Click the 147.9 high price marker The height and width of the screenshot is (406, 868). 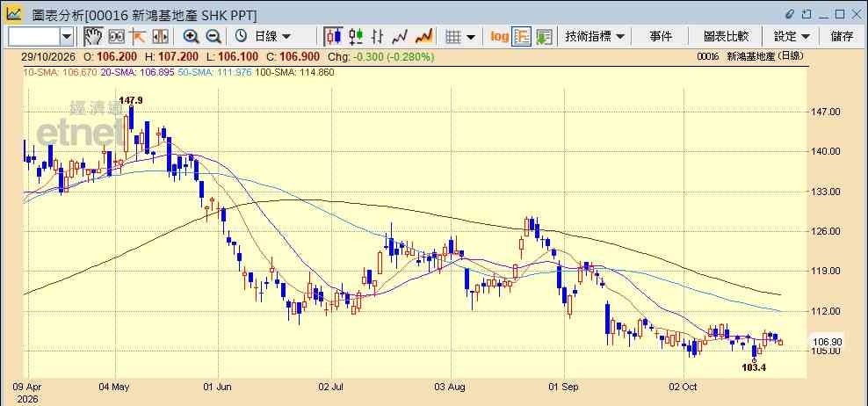tap(131, 100)
